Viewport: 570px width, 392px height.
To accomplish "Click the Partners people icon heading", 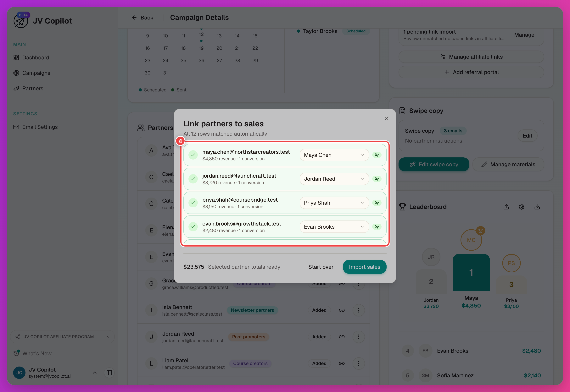I will coord(141,128).
